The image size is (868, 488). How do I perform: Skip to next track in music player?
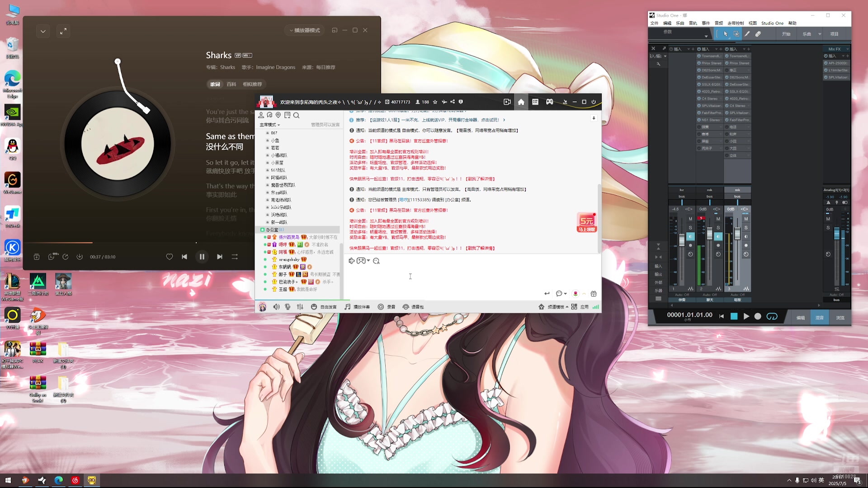click(x=219, y=257)
